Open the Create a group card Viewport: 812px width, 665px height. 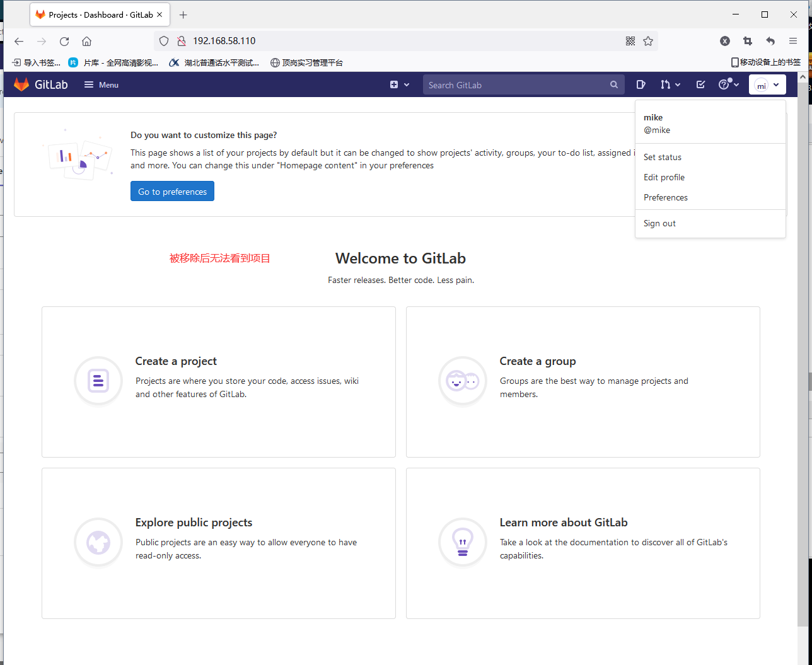pos(583,382)
